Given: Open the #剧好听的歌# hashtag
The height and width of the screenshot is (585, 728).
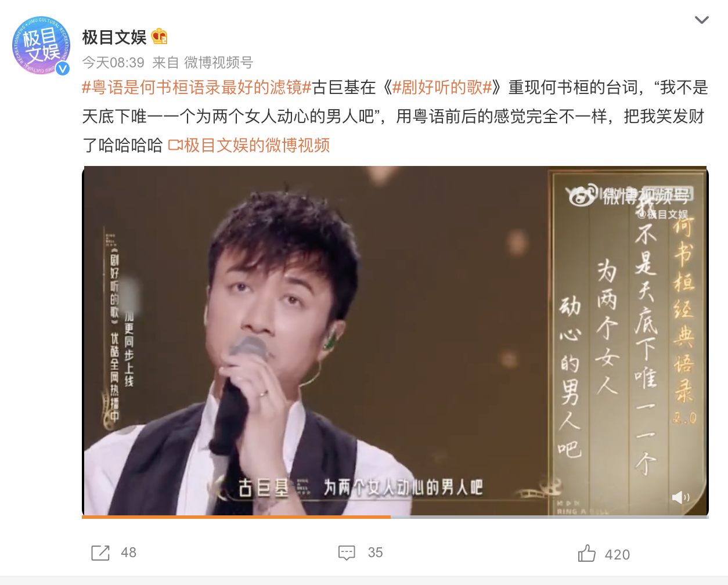Looking at the screenshot, I should (442, 88).
